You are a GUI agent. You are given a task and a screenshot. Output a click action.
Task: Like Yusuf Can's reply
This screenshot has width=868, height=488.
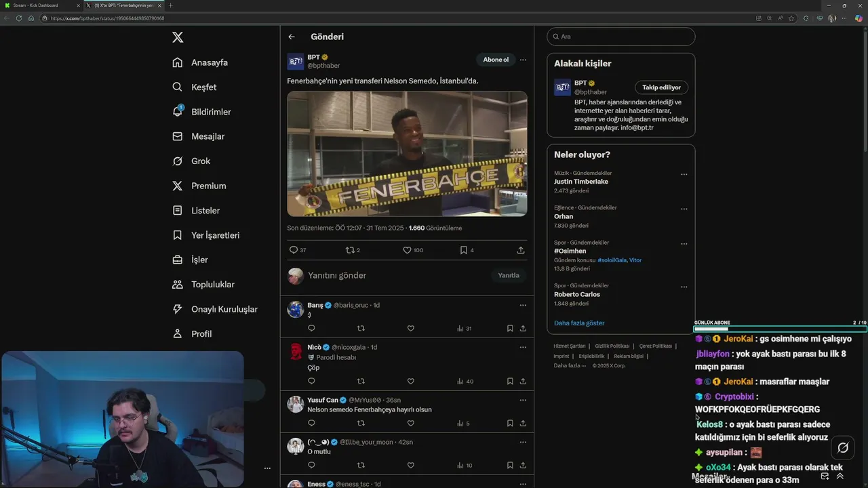coord(410,423)
